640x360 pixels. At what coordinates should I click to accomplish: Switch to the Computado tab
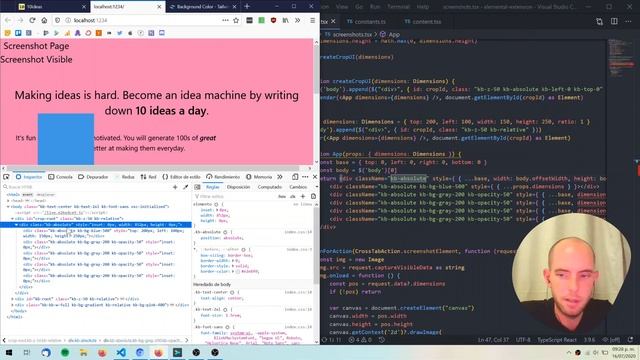coord(270,187)
